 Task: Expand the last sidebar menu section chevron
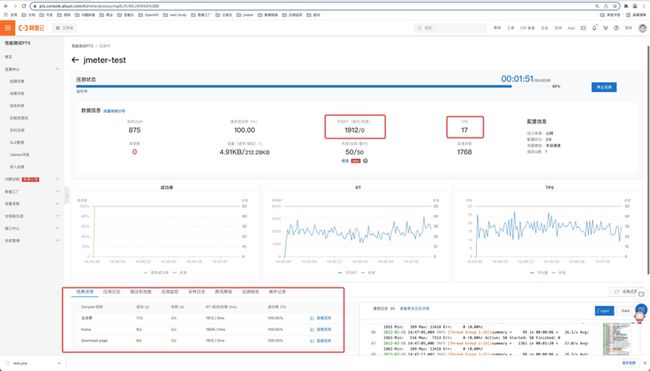click(57, 240)
